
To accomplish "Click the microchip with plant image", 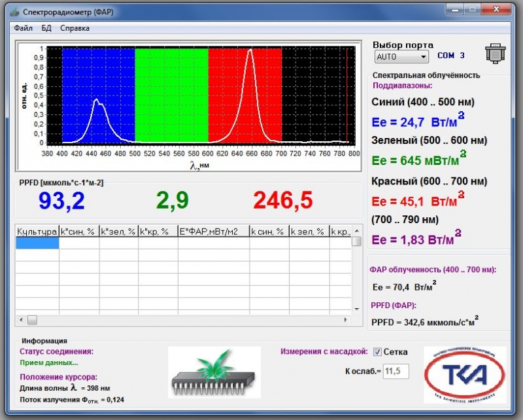I will pyautogui.click(x=214, y=372).
